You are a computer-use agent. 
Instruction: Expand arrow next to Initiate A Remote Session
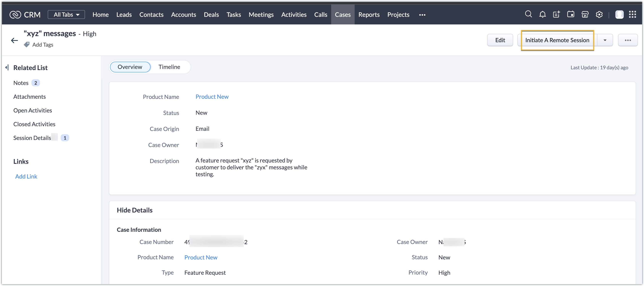point(605,40)
